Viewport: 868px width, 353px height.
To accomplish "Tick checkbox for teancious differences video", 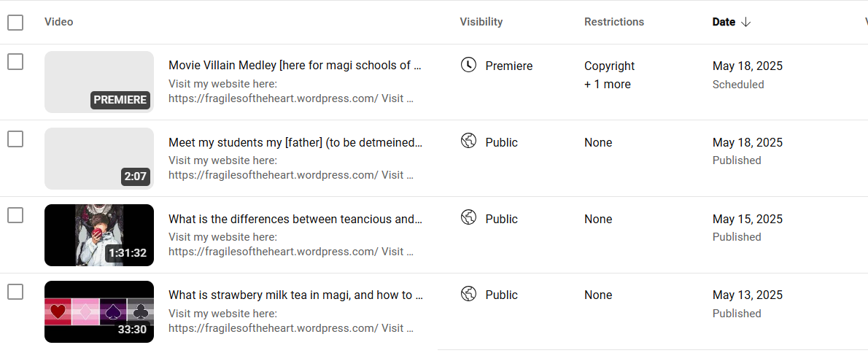I will 15,215.
